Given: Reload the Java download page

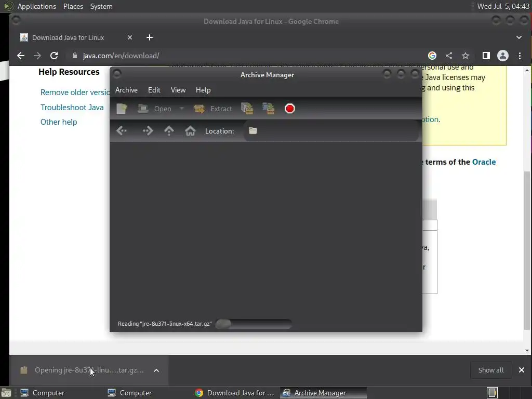Looking at the screenshot, I should tap(54, 56).
